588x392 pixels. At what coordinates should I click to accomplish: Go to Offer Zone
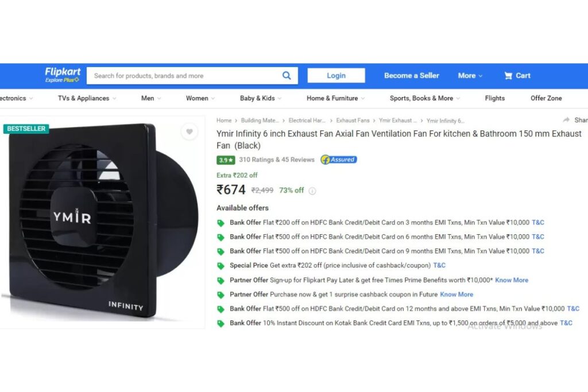[546, 98]
